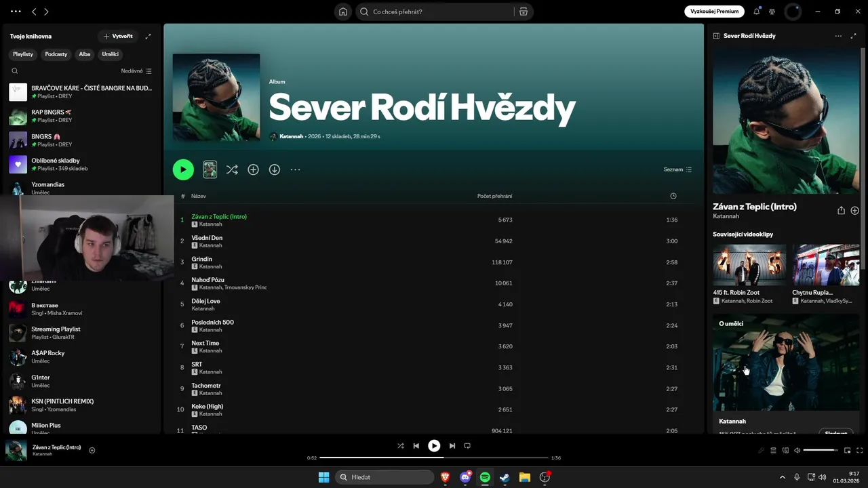Skip to next track
868x488 pixels.
tap(452, 446)
